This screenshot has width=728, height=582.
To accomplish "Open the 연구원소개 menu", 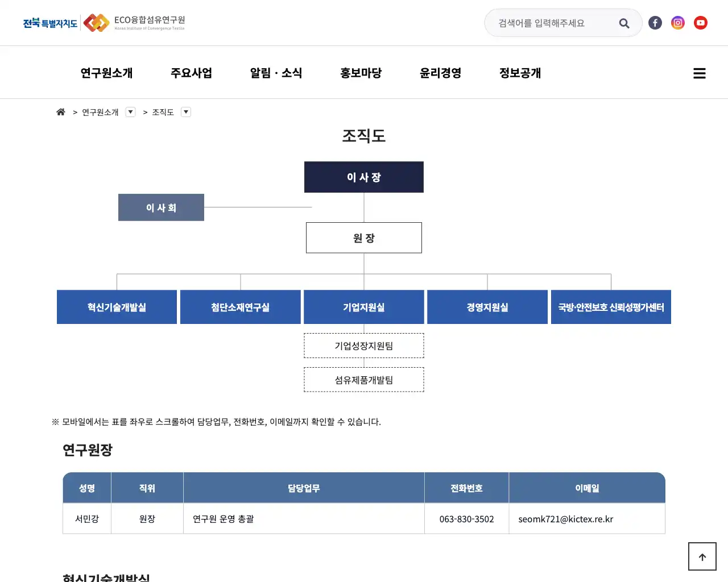I will [106, 73].
